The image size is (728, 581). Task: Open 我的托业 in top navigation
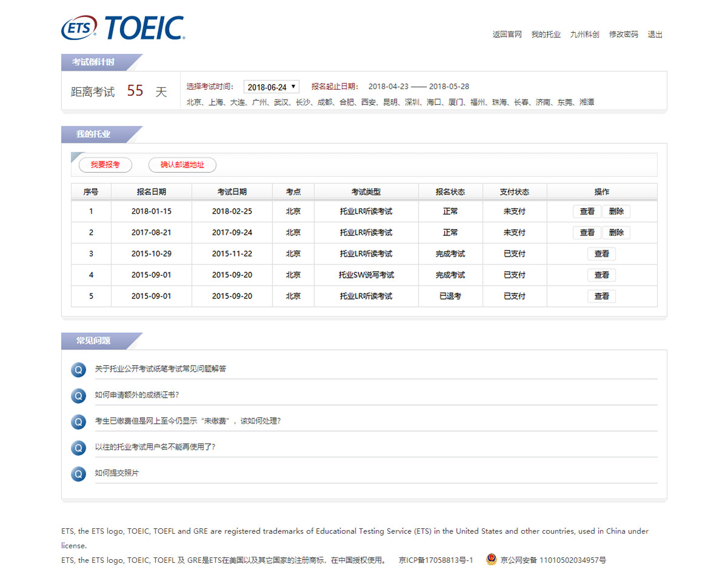(x=545, y=35)
